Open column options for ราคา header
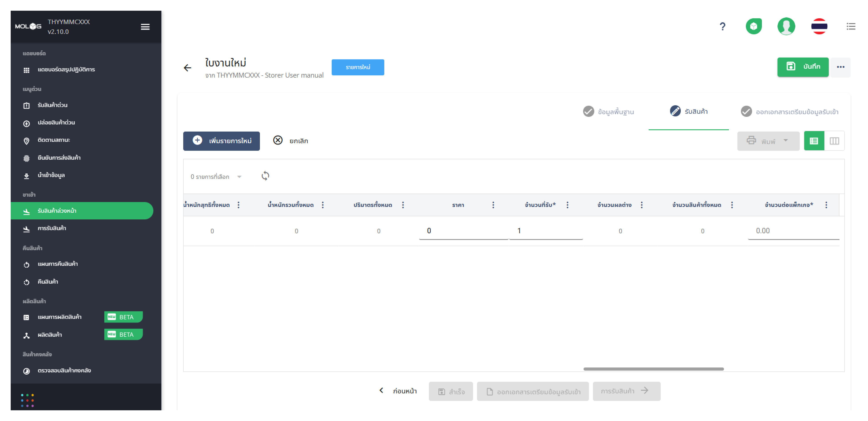Image resolution: width=868 pixels, height=421 pixels. [x=493, y=205]
